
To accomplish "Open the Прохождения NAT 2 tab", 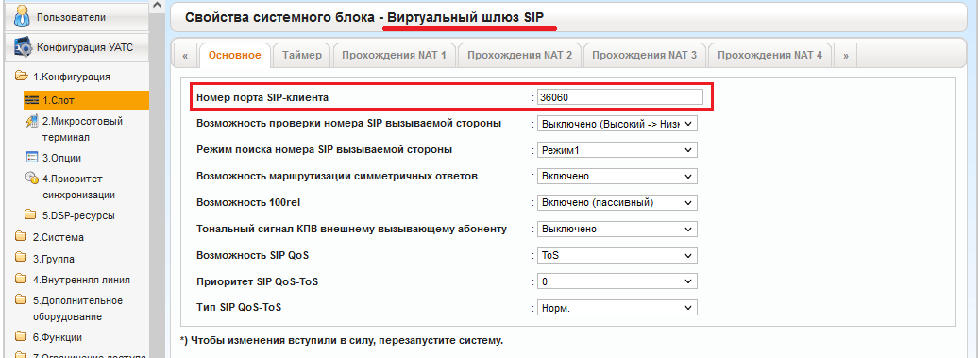I will click(x=519, y=55).
